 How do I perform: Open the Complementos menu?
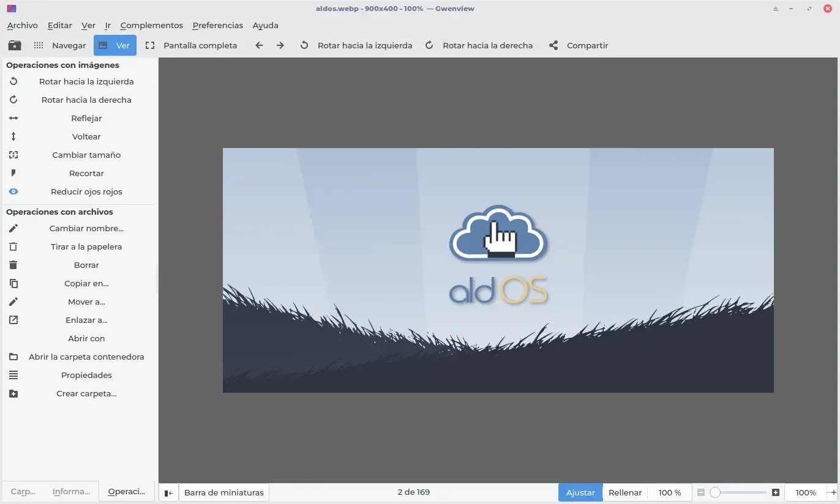(152, 25)
